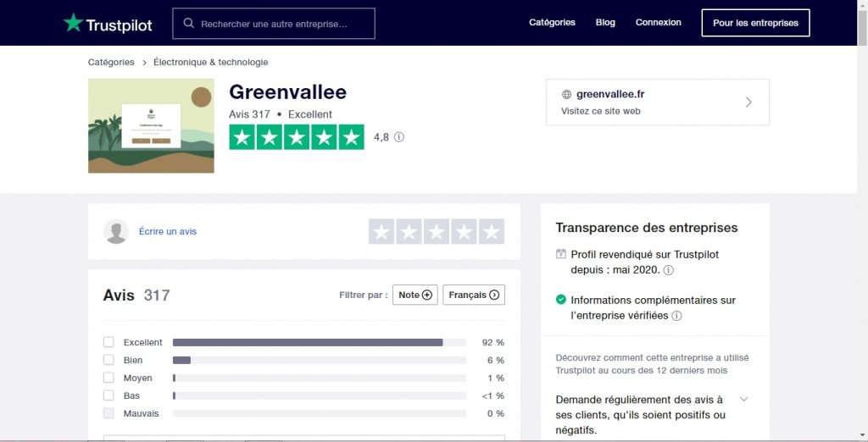Click the 'Avis 317' header under Greenvallee

pyautogui.click(x=250, y=114)
